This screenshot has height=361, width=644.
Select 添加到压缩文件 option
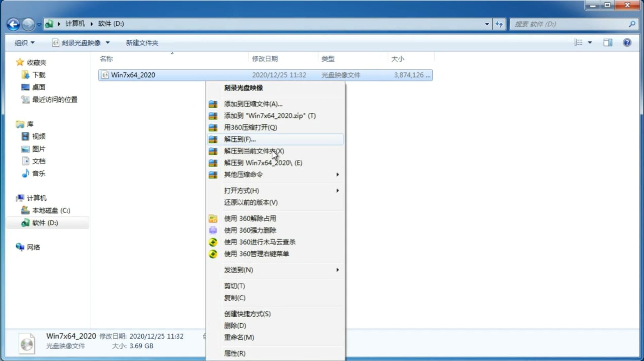[253, 104]
